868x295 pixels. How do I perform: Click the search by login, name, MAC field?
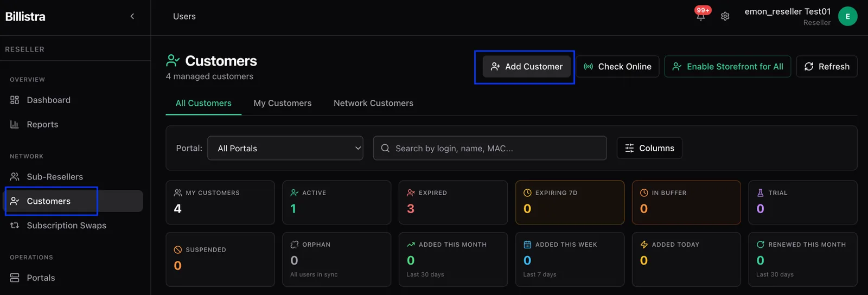490,148
